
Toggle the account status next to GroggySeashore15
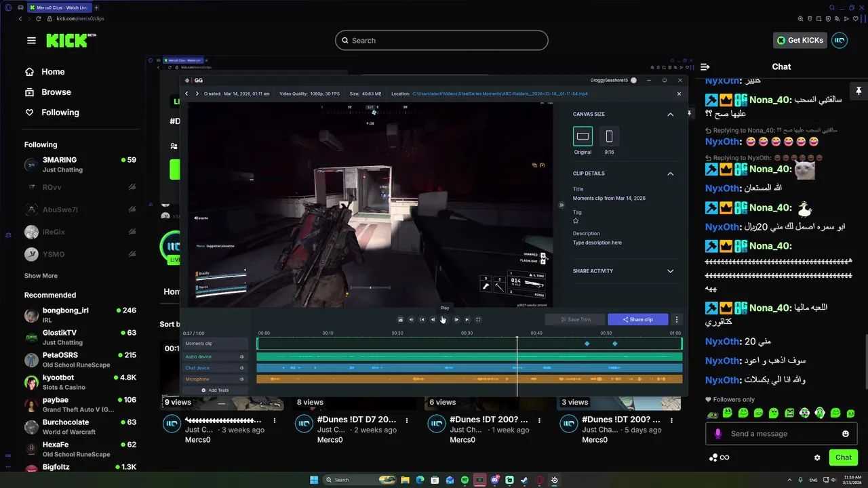(x=634, y=80)
